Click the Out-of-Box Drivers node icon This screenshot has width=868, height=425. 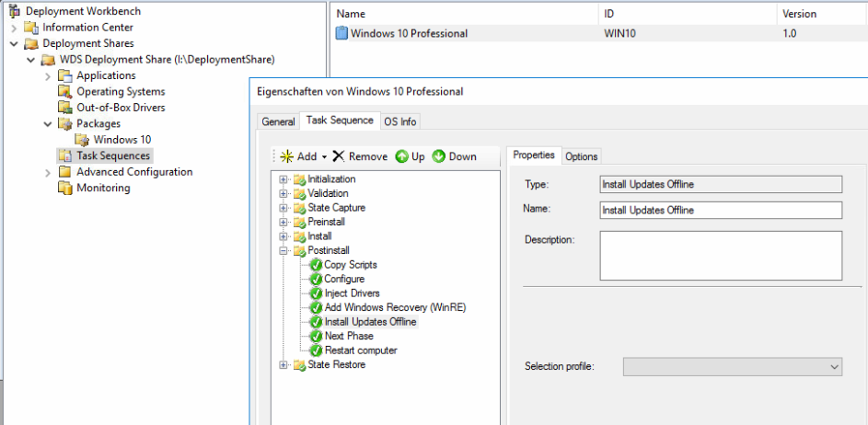65,108
